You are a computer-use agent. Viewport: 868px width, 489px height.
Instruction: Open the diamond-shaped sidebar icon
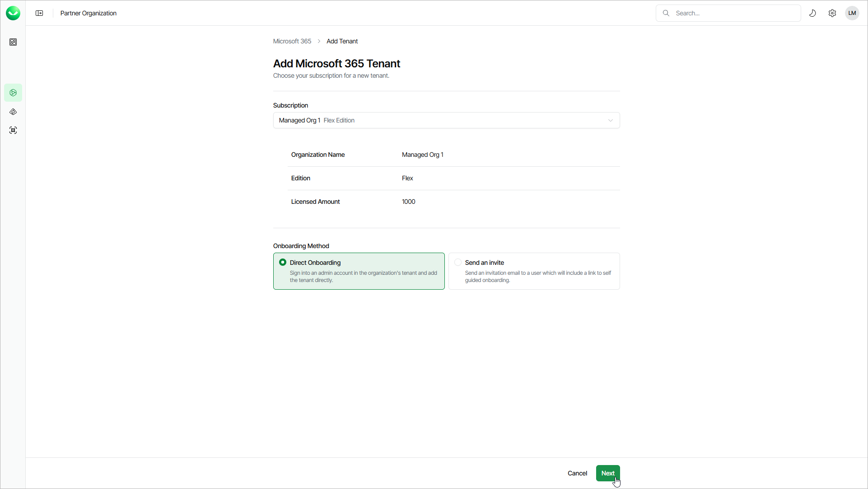pos(13,112)
